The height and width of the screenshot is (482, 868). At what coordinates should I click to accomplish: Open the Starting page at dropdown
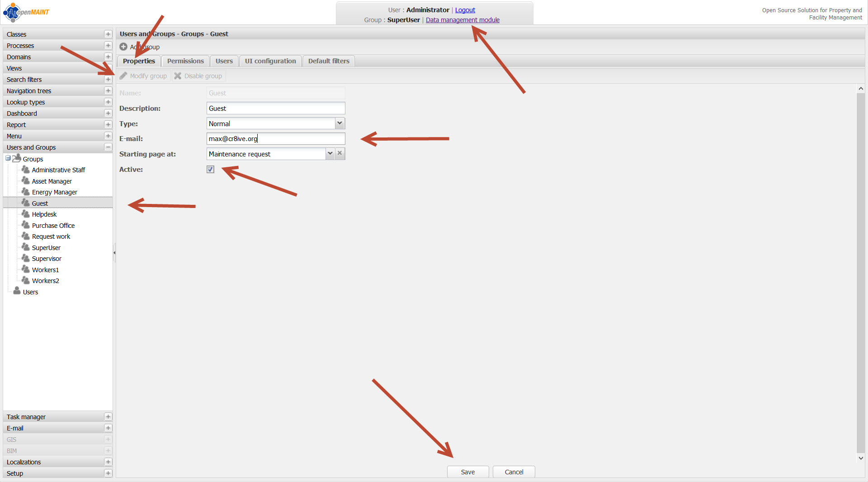[x=330, y=154]
